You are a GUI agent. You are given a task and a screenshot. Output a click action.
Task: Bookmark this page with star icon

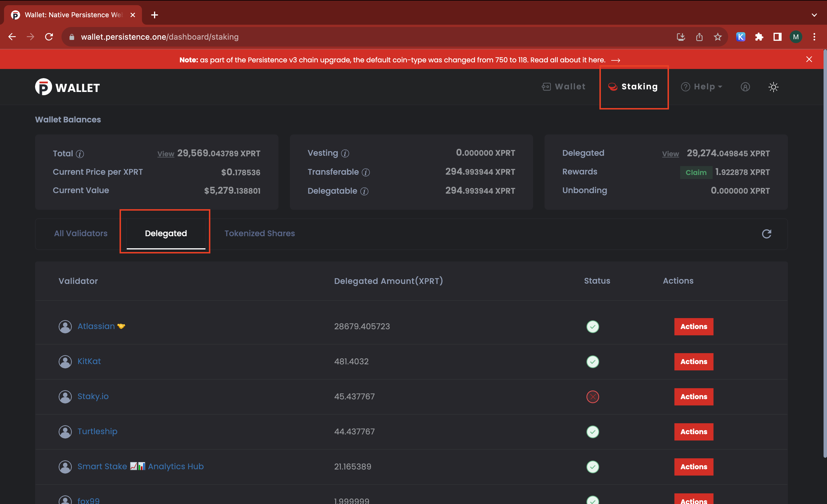coord(718,37)
